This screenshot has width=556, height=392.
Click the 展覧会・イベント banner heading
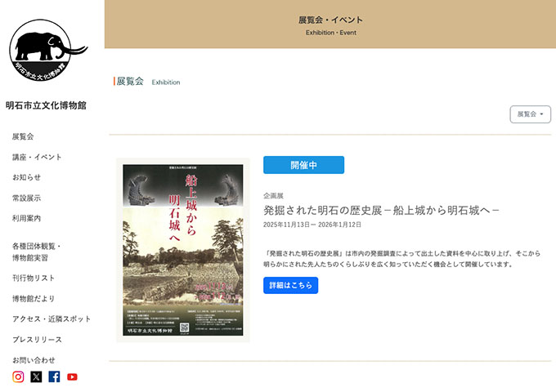[x=330, y=20]
